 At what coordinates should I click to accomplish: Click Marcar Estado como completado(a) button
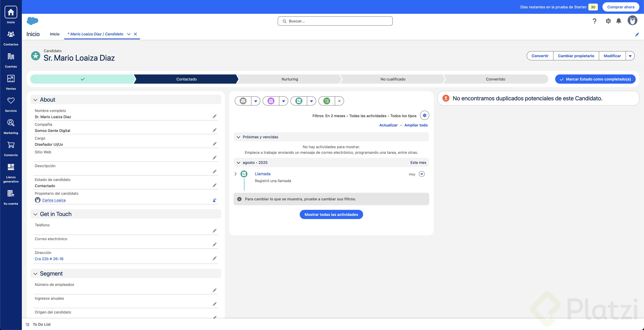pyautogui.click(x=595, y=79)
